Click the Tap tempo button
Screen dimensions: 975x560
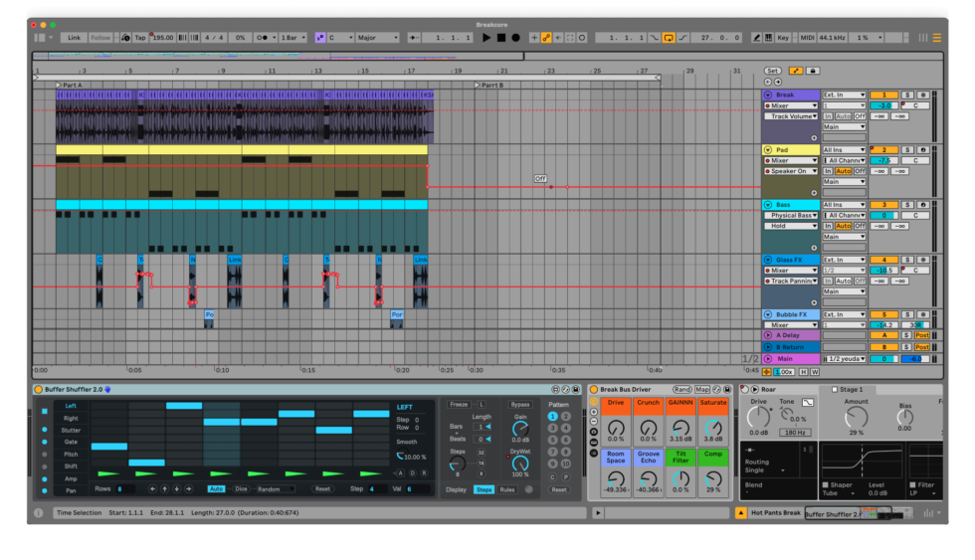click(x=140, y=38)
